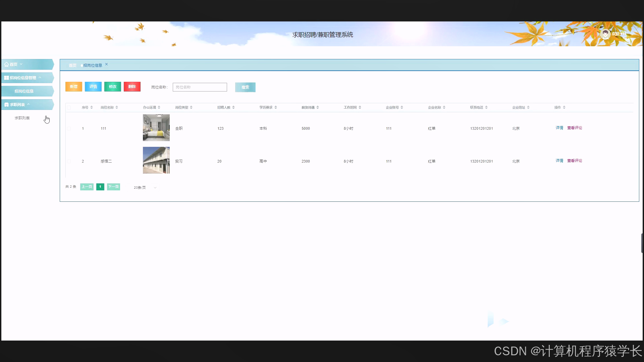Click the home icon in the sidebar
This screenshot has width=644, height=362.
[6, 64]
